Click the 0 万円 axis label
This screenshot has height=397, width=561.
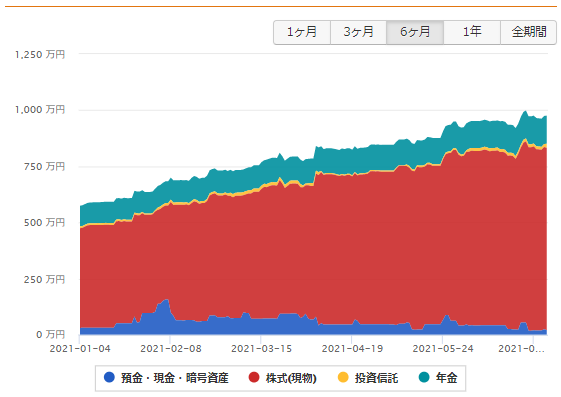tap(50, 335)
